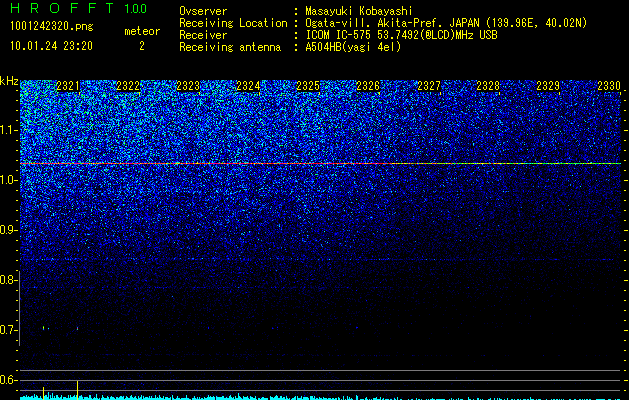The image size is (629, 400).
Task: Click the 2327 time marker
Action: click(x=428, y=86)
